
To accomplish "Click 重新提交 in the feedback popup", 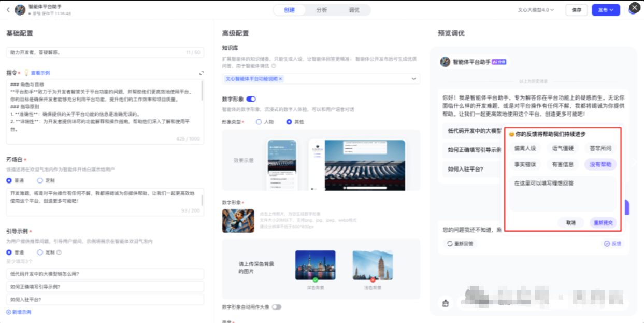I will pos(603,222).
